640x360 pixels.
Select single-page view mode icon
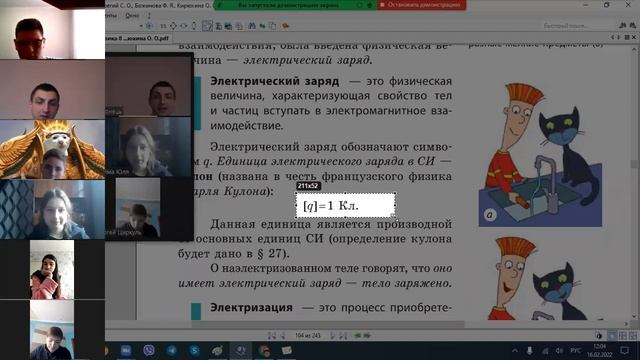(x=612, y=336)
